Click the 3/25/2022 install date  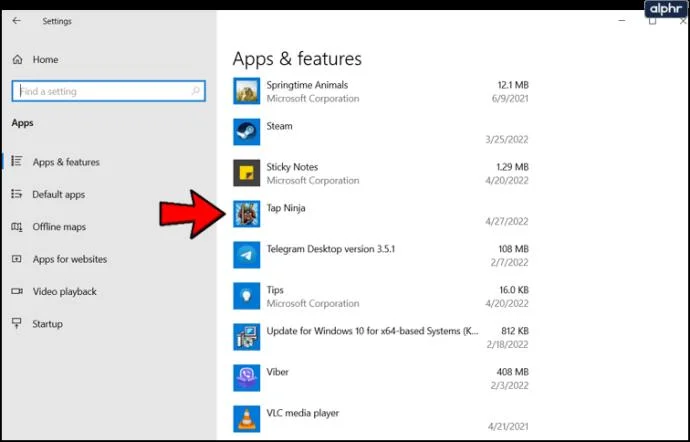(x=506, y=140)
